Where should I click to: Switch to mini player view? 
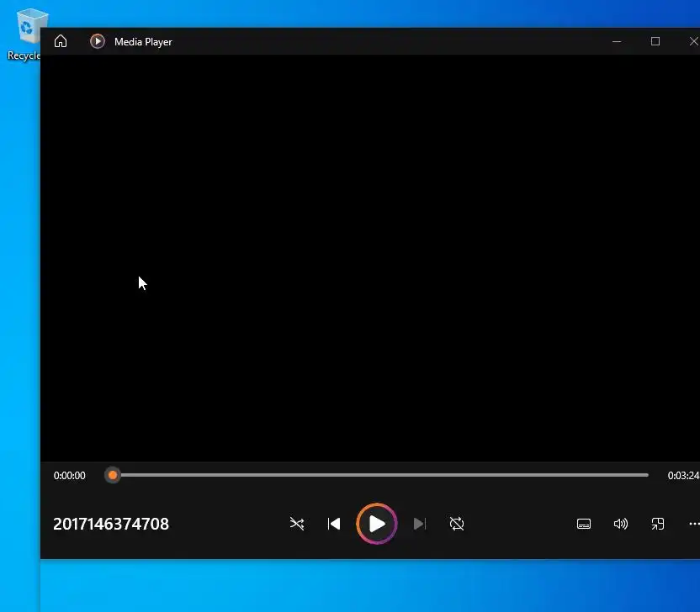click(658, 524)
